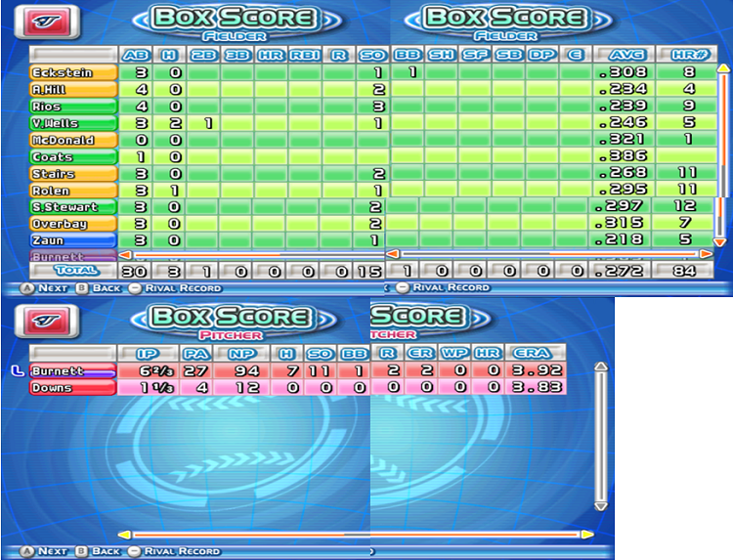Viewport: 733px width, 560px height.
Task: Click the NP column header
Action: coord(242,354)
